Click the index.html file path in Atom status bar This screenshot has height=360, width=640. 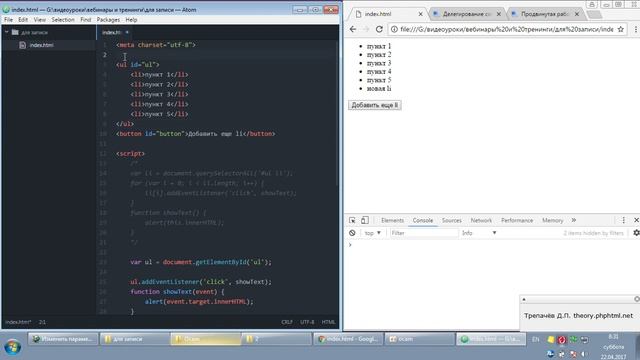click(x=18, y=322)
